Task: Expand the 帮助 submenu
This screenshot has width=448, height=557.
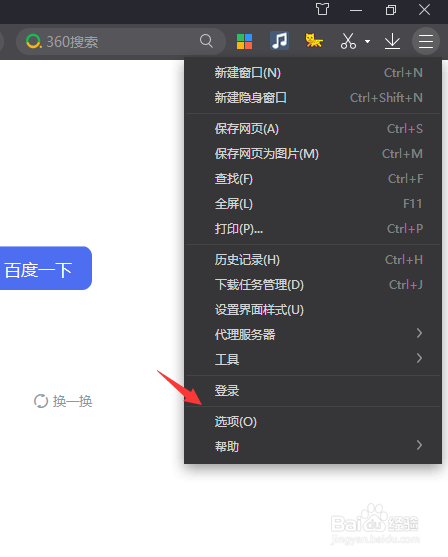Action: point(313,446)
